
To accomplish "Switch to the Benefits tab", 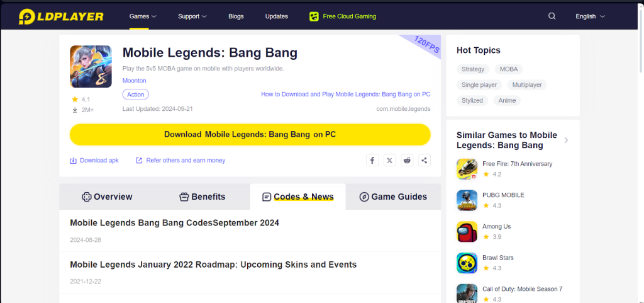I will point(203,197).
